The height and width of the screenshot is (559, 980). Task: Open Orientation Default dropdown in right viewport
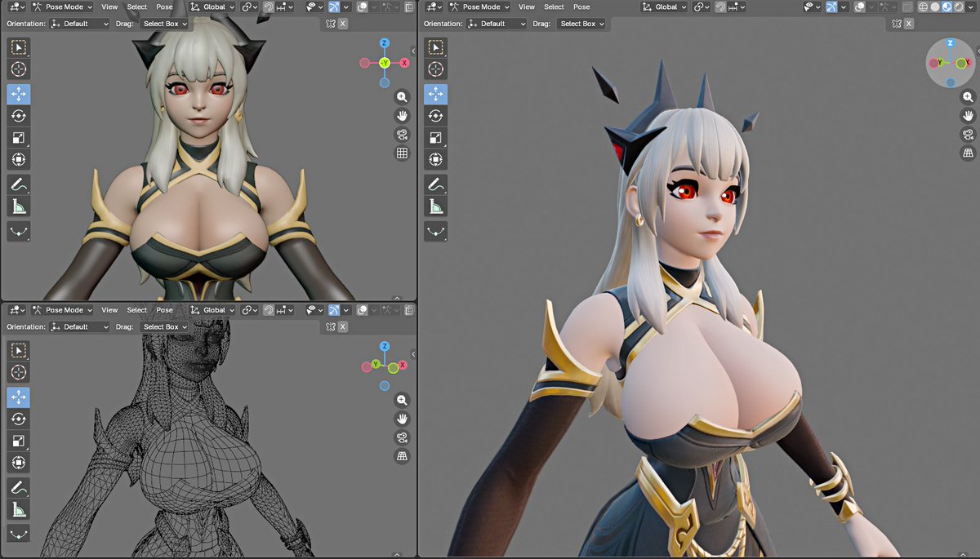(x=497, y=24)
